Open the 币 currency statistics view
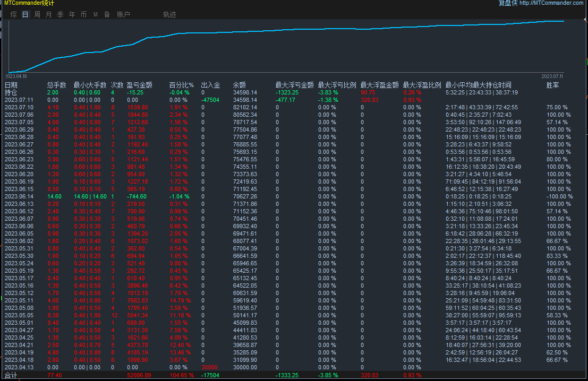The image size is (588, 381). (x=83, y=14)
